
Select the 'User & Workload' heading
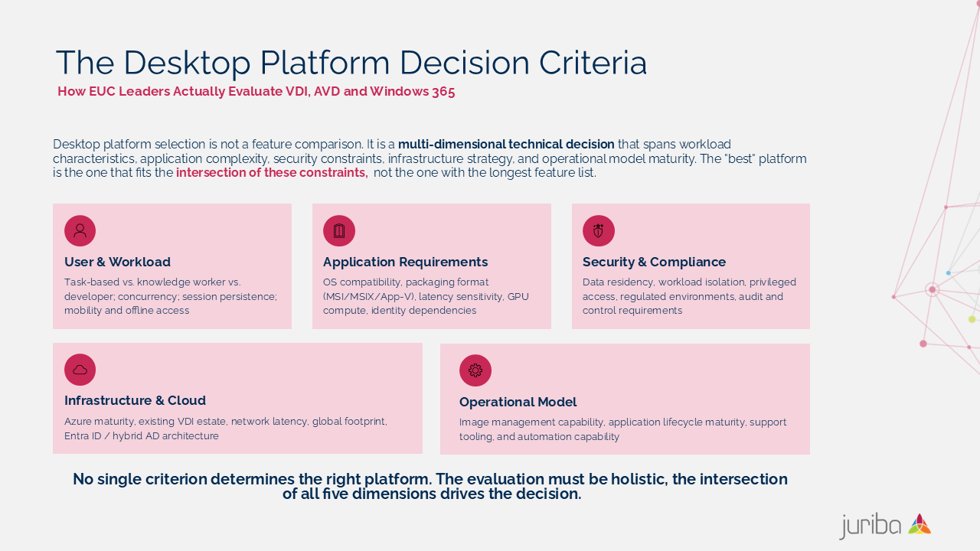tap(117, 262)
